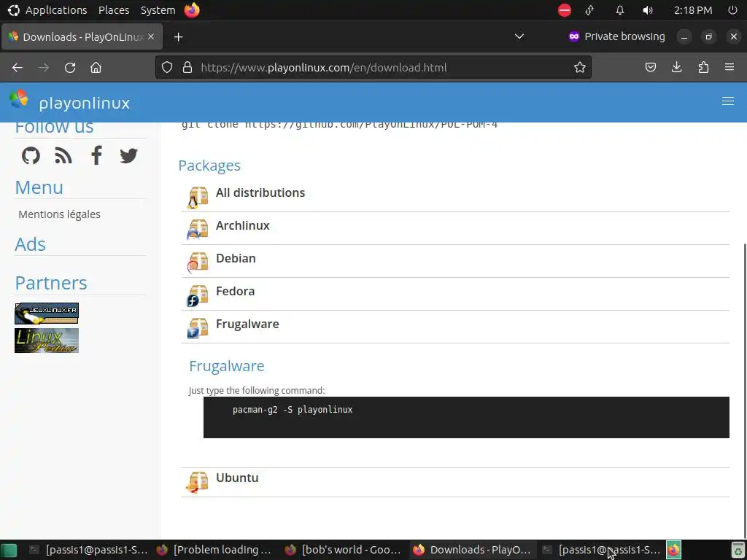Open the JeuxLinux.fr partner banner
Viewport: 747px width, 560px height.
pos(47,314)
